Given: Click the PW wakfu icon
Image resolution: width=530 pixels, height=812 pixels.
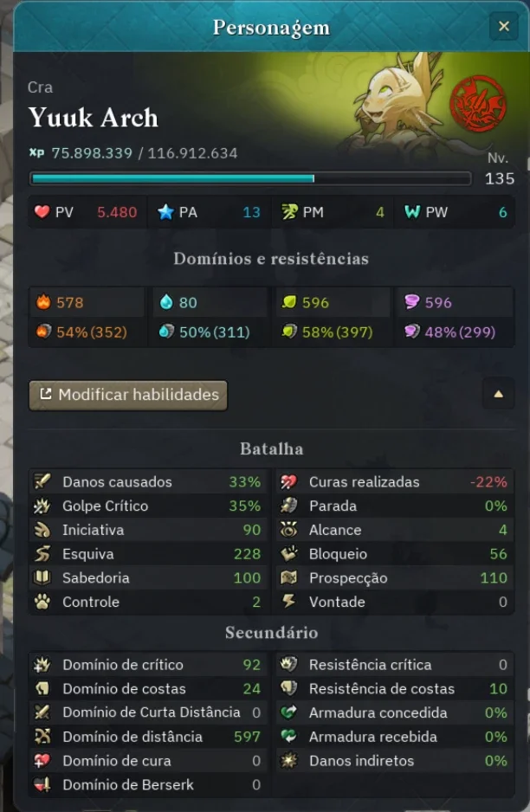Looking at the screenshot, I should pos(412,212).
